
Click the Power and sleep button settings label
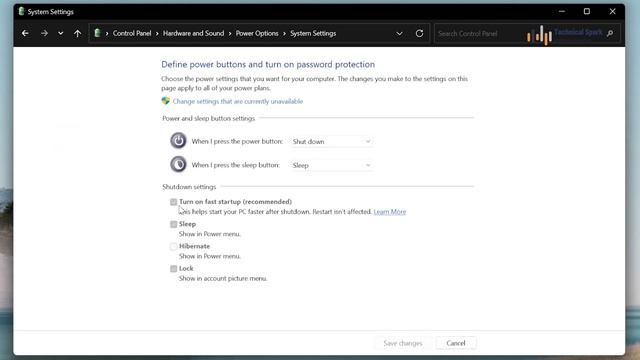[209, 118]
